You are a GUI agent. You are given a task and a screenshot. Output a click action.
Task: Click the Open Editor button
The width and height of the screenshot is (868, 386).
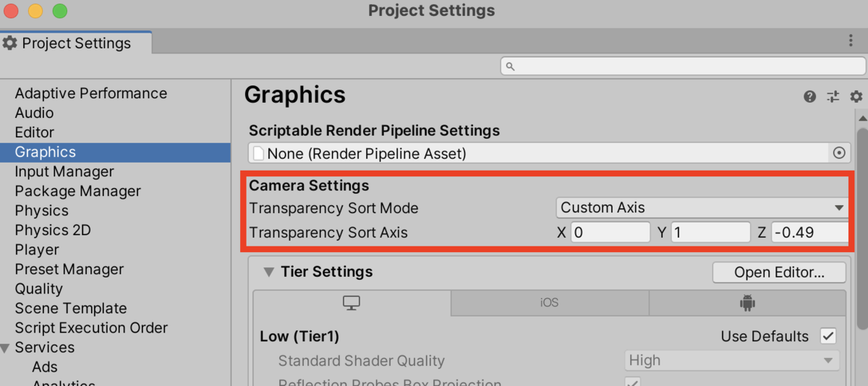778,273
